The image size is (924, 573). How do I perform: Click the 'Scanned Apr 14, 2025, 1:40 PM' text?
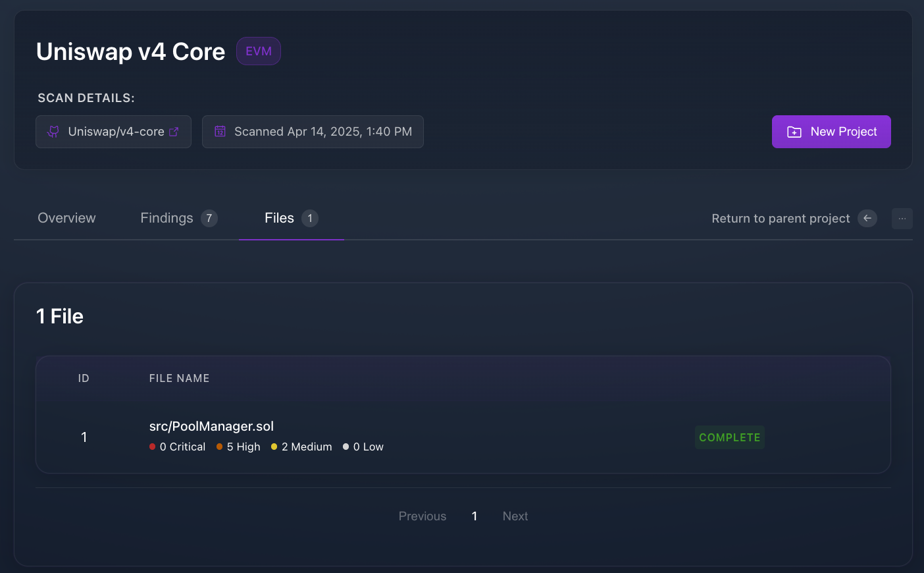click(x=323, y=132)
